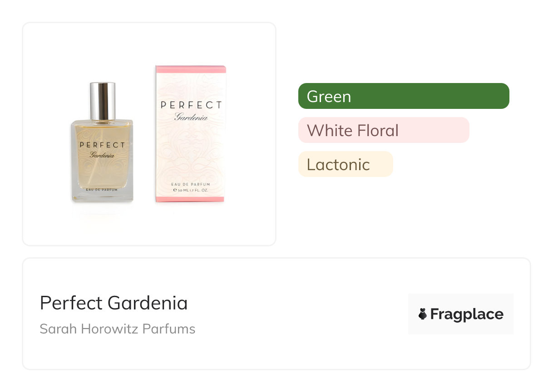Open the Perfect Gardenia title

114,303
